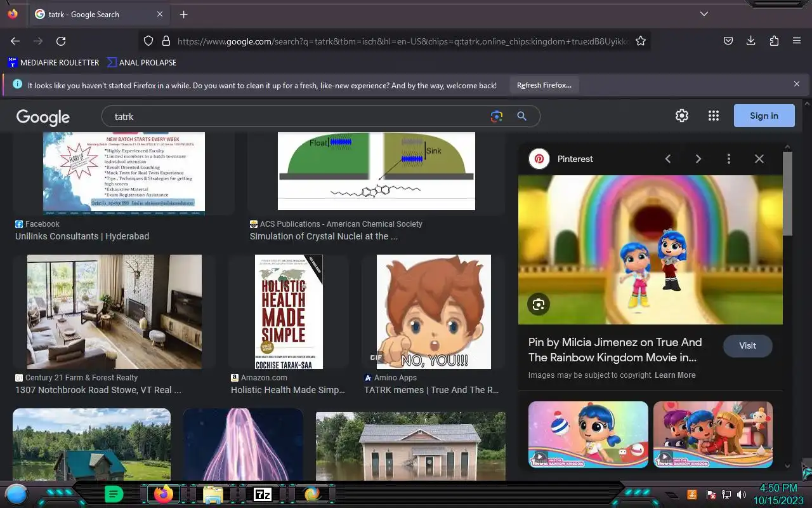The height and width of the screenshot is (508, 812).
Task: Click the Firefox taskbar icon
Action: pos(164,494)
